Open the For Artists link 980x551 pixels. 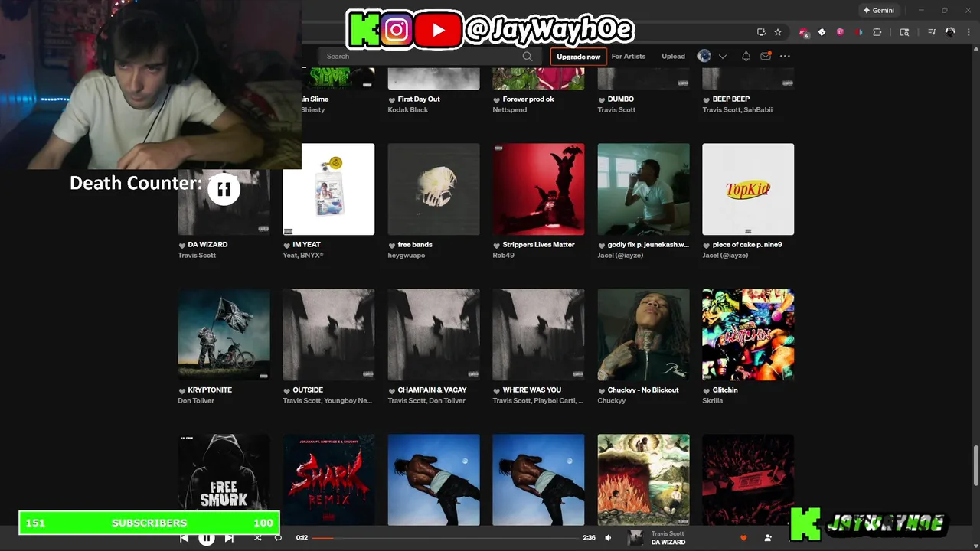point(629,56)
